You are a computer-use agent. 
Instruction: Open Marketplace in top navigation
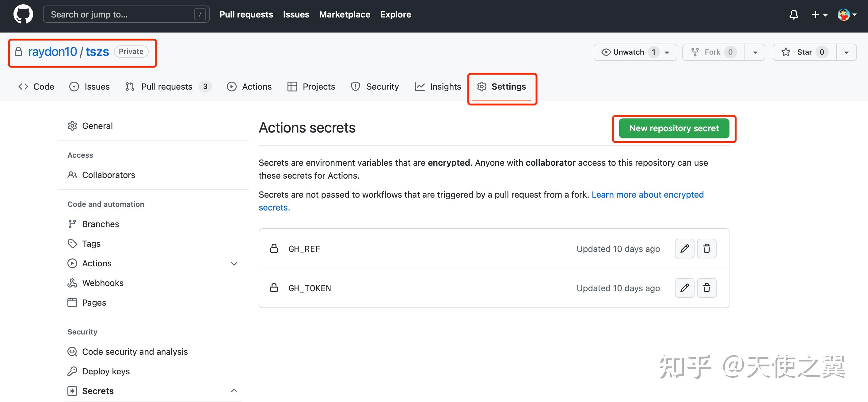345,14
